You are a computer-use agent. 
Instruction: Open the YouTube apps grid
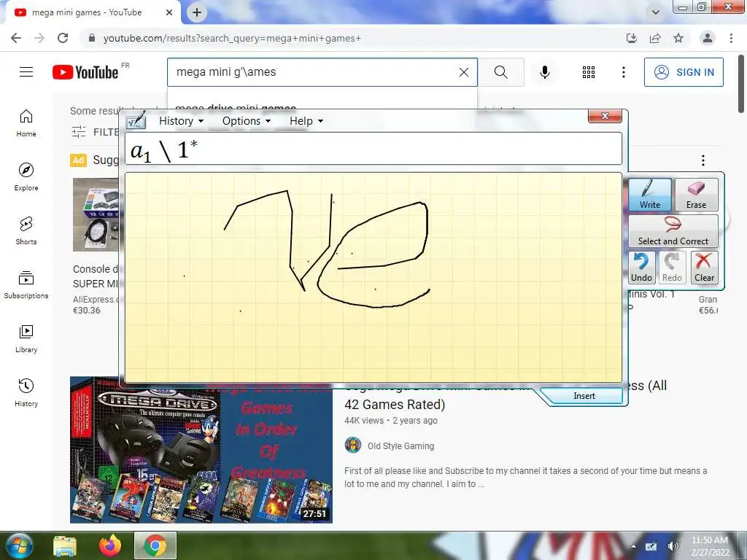pyautogui.click(x=589, y=72)
